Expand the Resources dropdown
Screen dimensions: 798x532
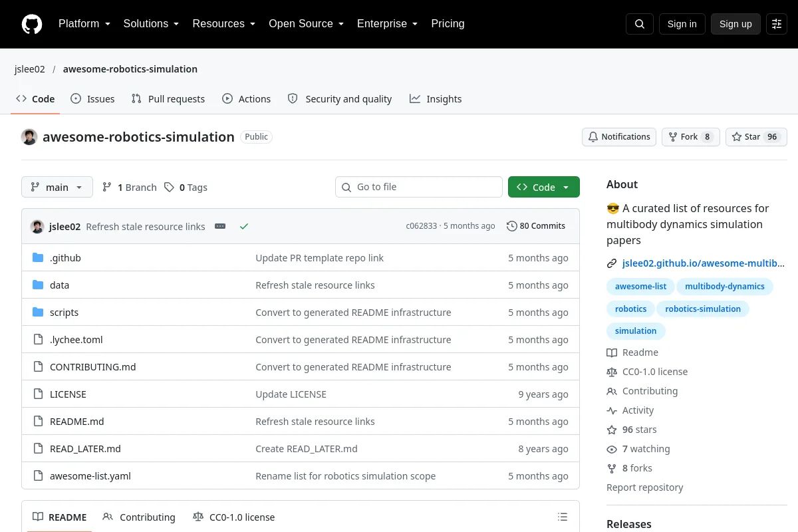coord(224,24)
